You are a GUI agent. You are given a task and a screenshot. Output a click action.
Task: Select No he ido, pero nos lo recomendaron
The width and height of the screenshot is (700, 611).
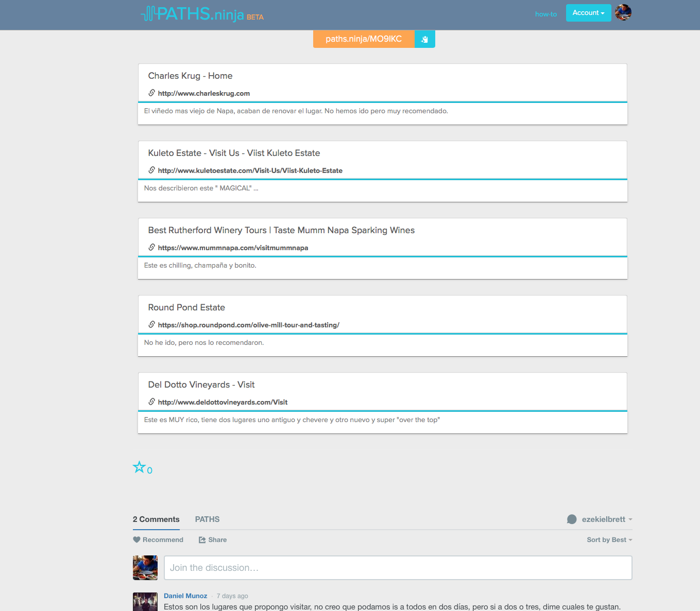204,342
